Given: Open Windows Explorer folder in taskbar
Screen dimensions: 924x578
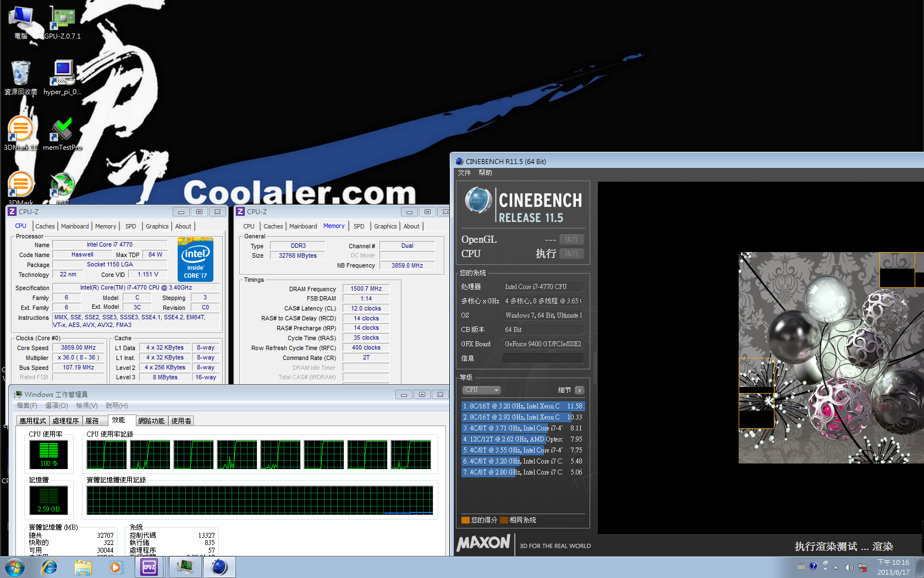Looking at the screenshot, I should click(x=83, y=567).
